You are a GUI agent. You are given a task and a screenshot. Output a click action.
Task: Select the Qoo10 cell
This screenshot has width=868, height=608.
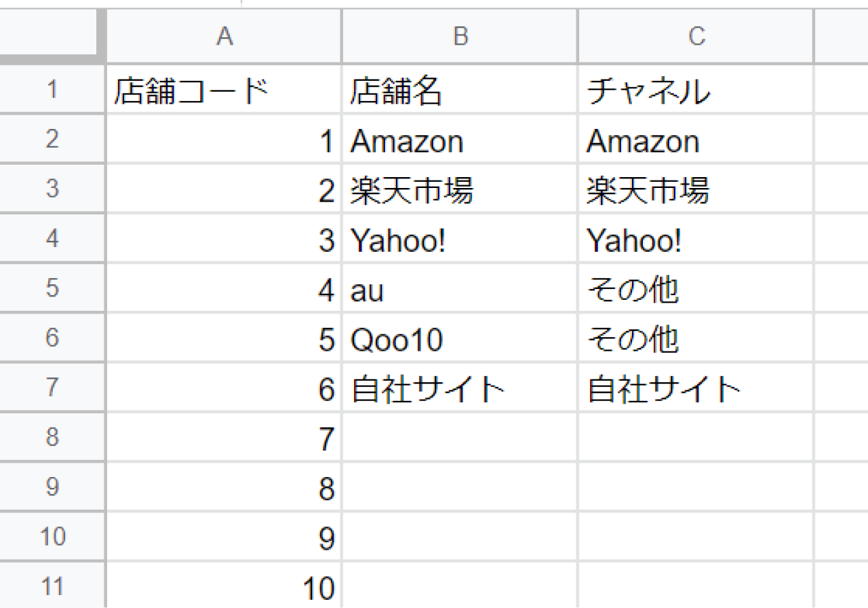pyautogui.click(x=460, y=338)
